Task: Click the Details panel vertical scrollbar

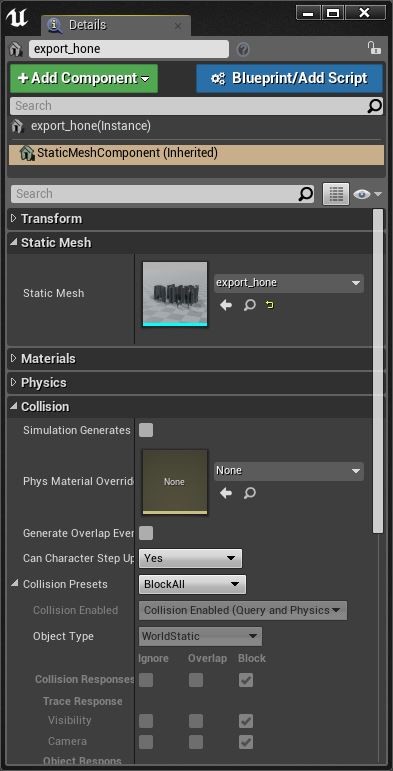Action: tap(378, 371)
